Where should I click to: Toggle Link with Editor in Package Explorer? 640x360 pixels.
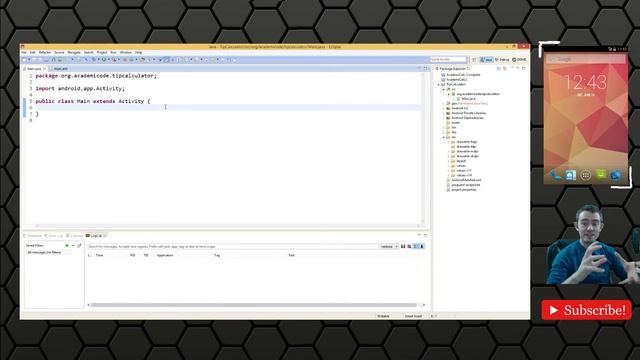click(x=504, y=69)
